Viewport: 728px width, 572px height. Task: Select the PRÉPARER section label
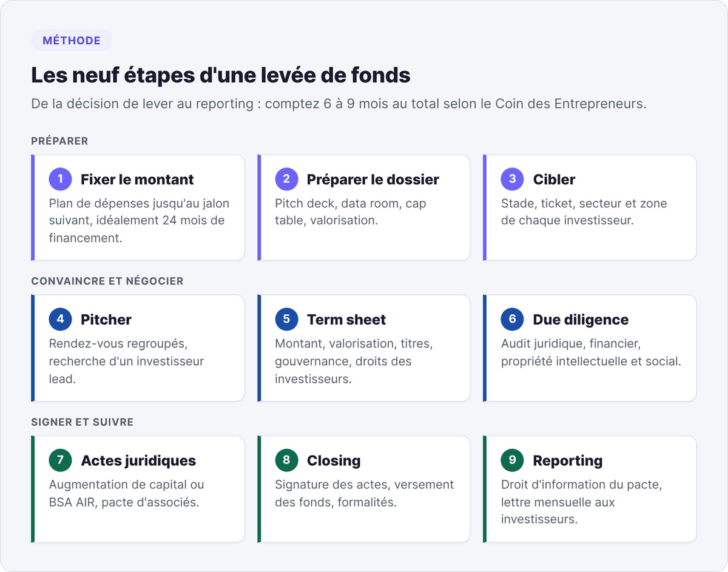[59, 141]
